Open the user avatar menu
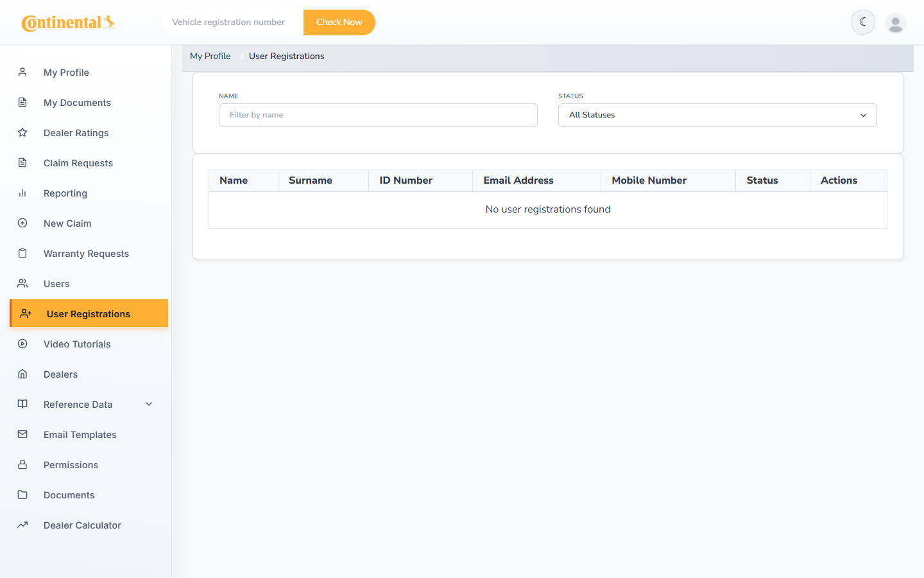924x578 pixels. [896, 22]
